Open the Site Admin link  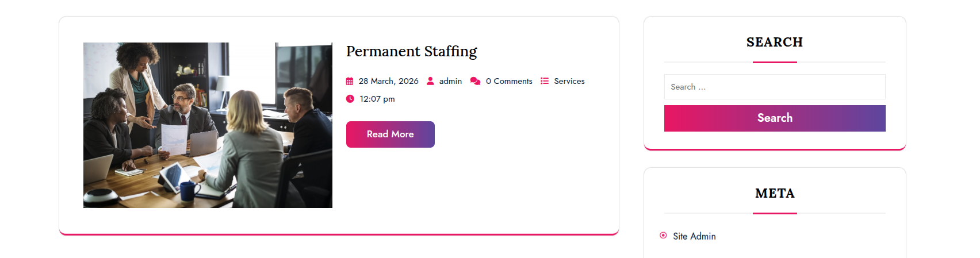pos(694,236)
